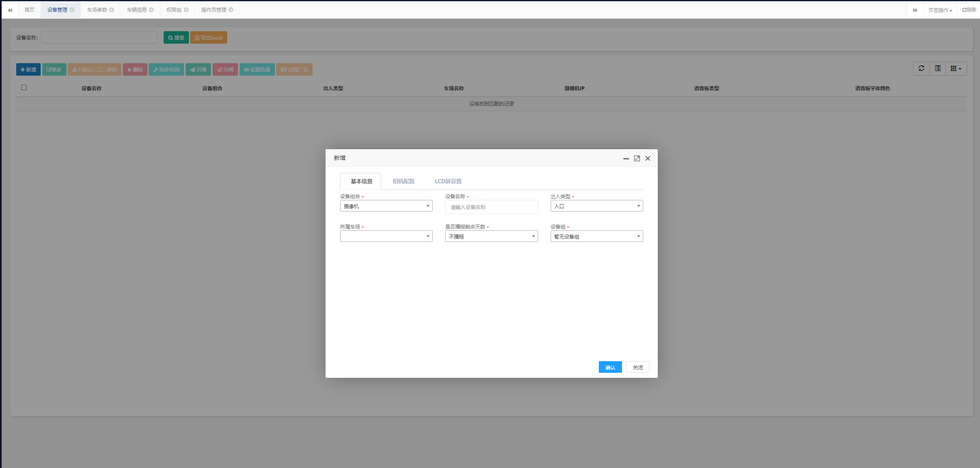Open the 设备组合 dropdown showing 摄像机

(x=386, y=206)
